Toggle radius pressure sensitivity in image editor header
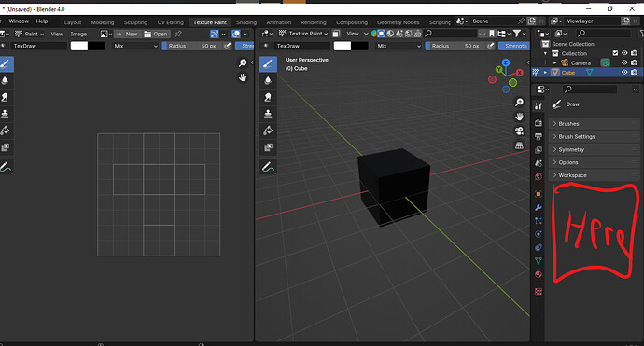This screenshot has height=346, width=644. [228, 46]
